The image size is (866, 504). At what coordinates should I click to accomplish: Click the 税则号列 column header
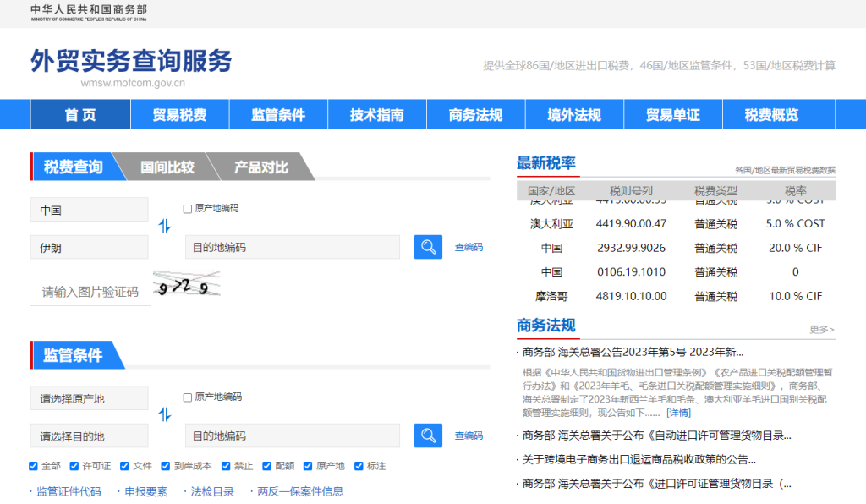coord(631,191)
